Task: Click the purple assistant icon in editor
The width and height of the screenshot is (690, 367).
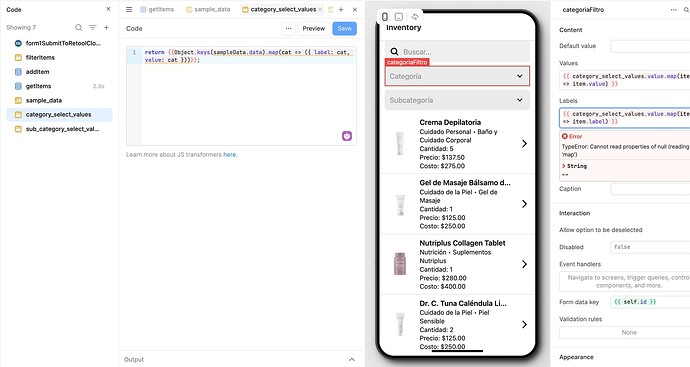Action: [347, 136]
